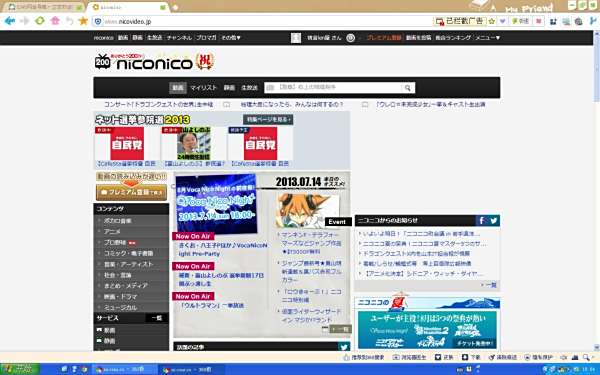Open コンサート「ドラゴンクエストの世界」headline link
600x375 pixels.
pyautogui.click(x=158, y=104)
